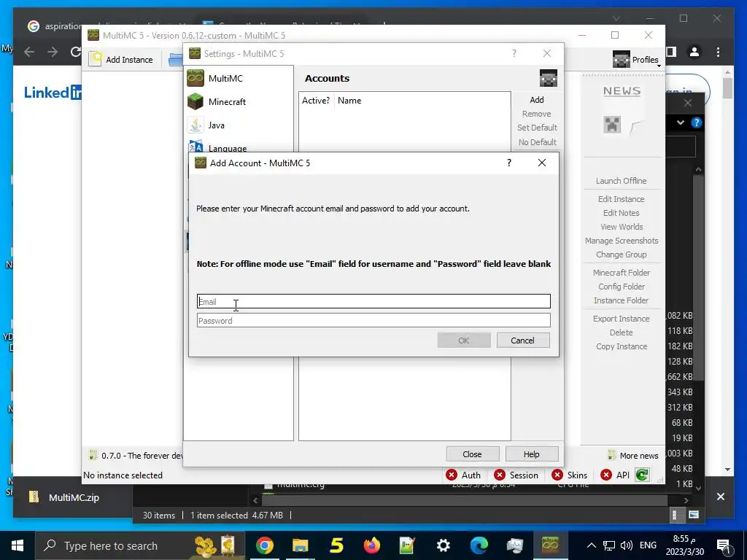Click Remove in Accounts panel
This screenshot has height=560, width=747.
point(537,114)
